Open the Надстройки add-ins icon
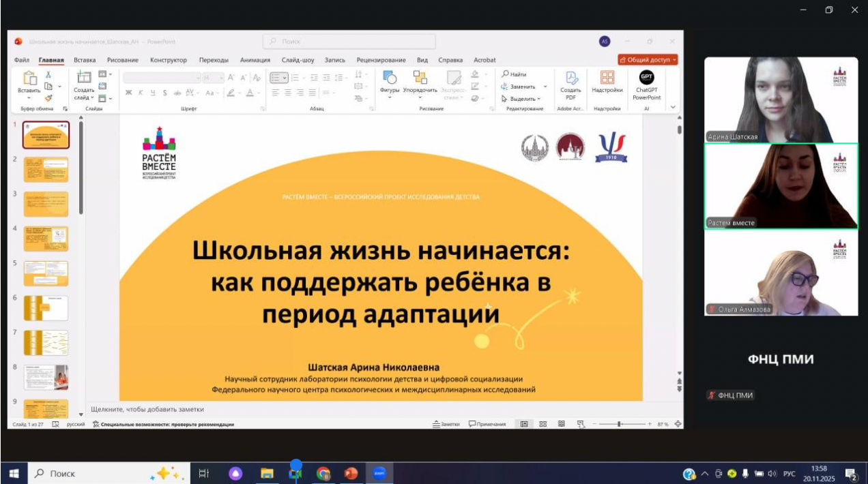Image resolution: width=868 pixels, height=484 pixels. 607,78
